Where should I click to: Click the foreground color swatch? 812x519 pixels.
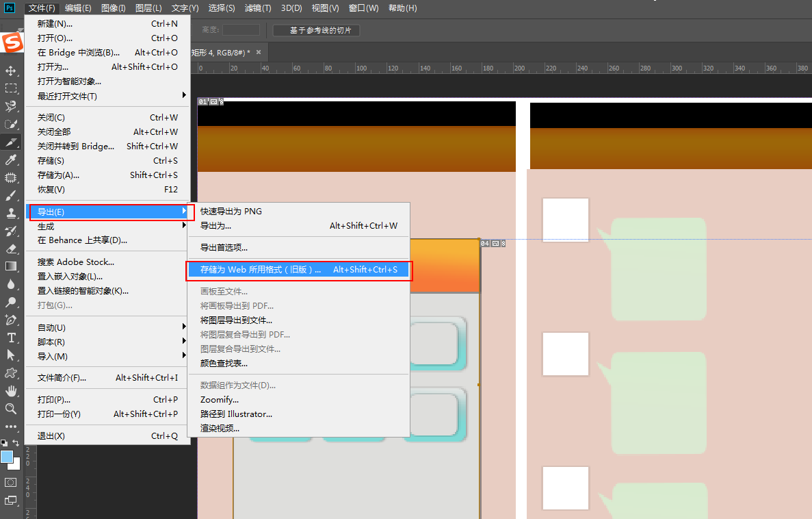[7, 456]
